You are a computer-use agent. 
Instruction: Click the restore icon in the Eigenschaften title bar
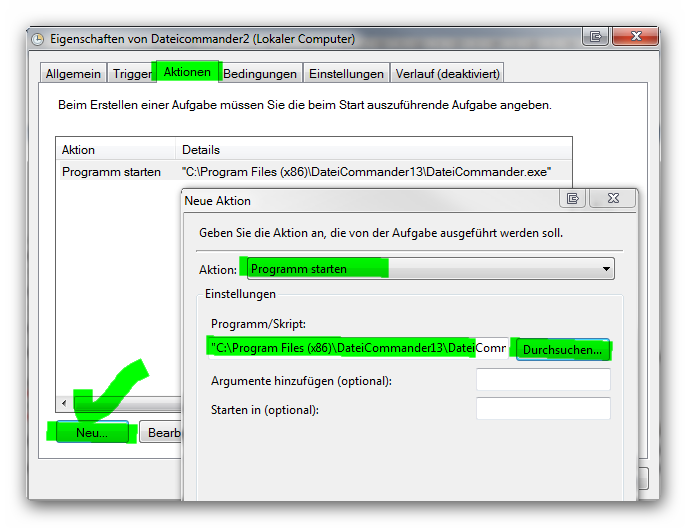[x=597, y=37]
